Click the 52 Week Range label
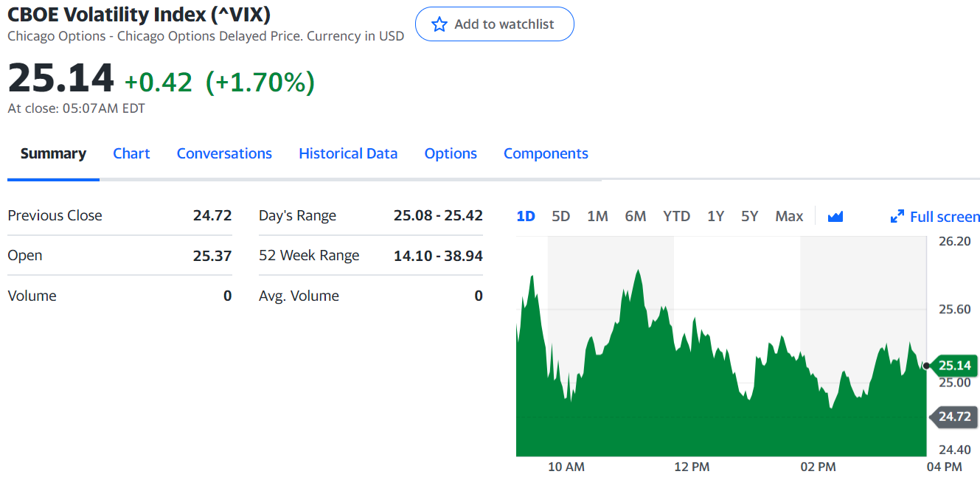Viewport: 980px width, 477px height. pyautogui.click(x=309, y=255)
